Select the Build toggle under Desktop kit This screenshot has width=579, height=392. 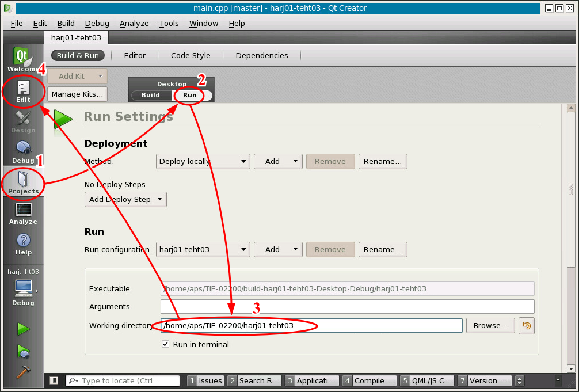(x=151, y=95)
